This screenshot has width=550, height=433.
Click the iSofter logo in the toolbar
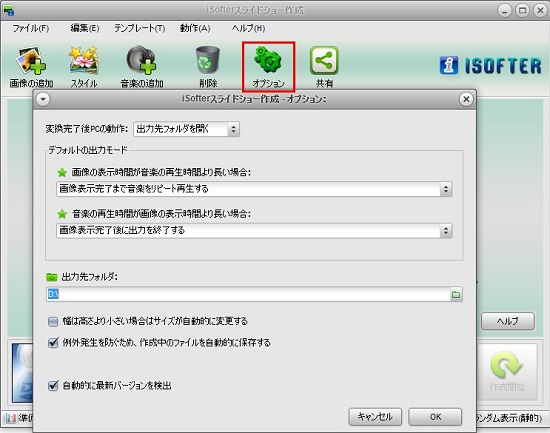[490, 66]
